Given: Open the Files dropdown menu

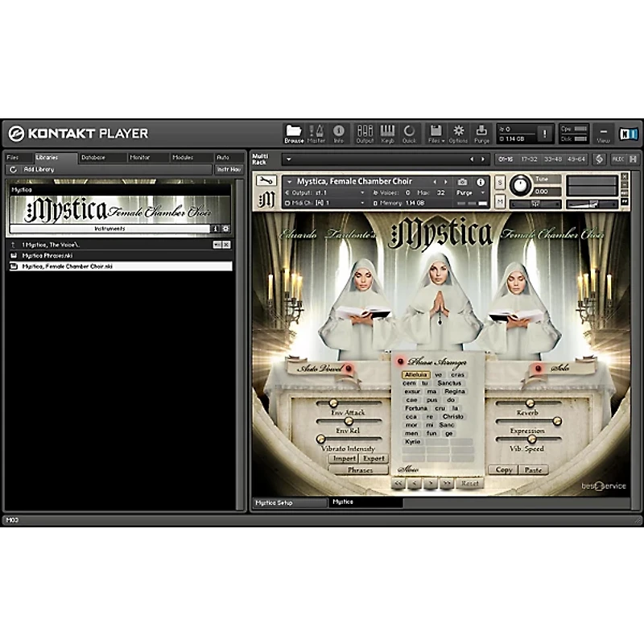Looking at the screenshot, I should click(436, 132).
